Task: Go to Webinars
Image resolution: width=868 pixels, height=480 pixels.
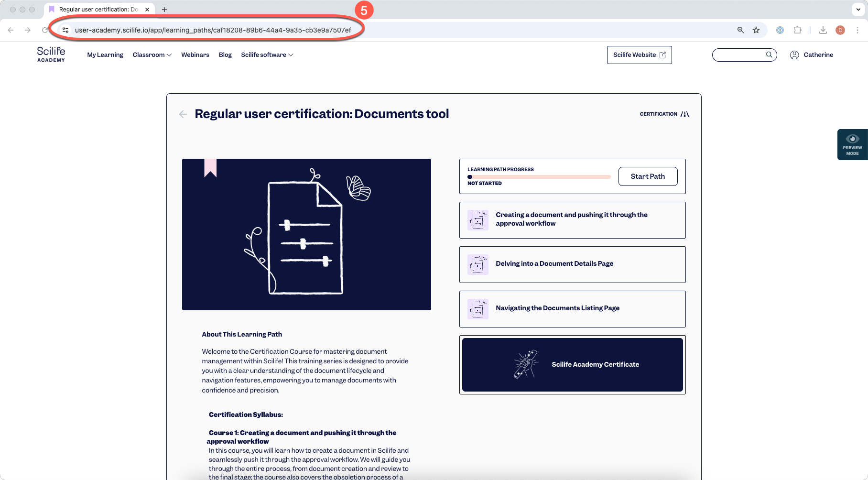Action: pos(195,55)
